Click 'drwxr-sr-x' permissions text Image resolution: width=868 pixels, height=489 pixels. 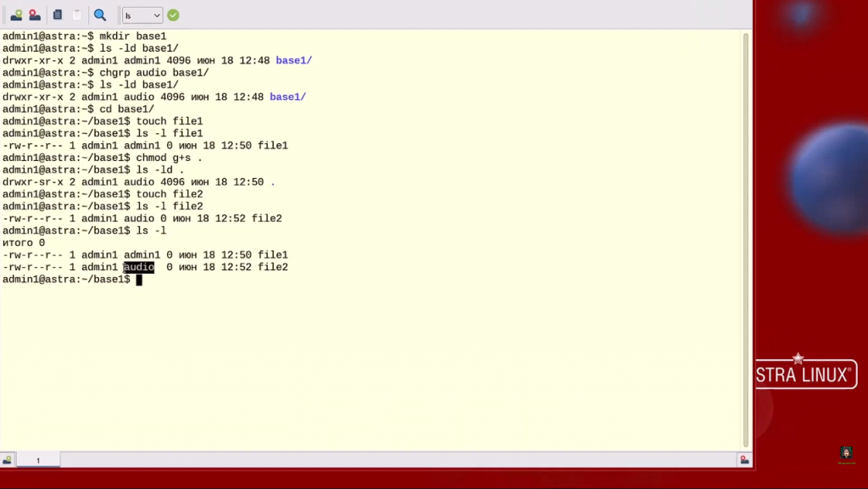tap(33, 182)
